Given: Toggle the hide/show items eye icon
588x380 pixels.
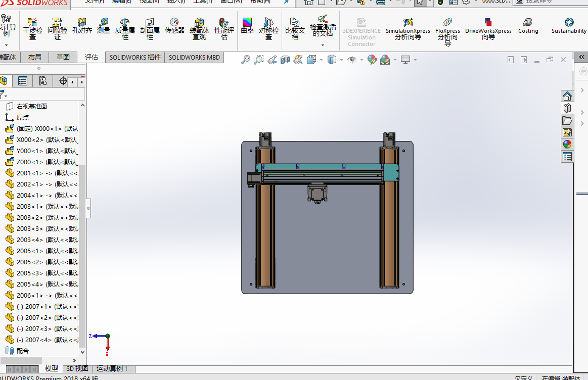Looking at the screenshot, I should (352, 59).
